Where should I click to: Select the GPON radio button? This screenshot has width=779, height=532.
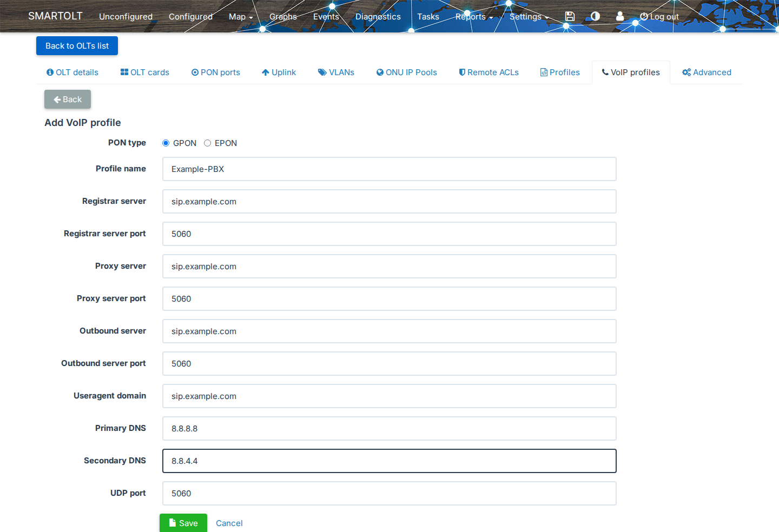(x=166, y=143)
